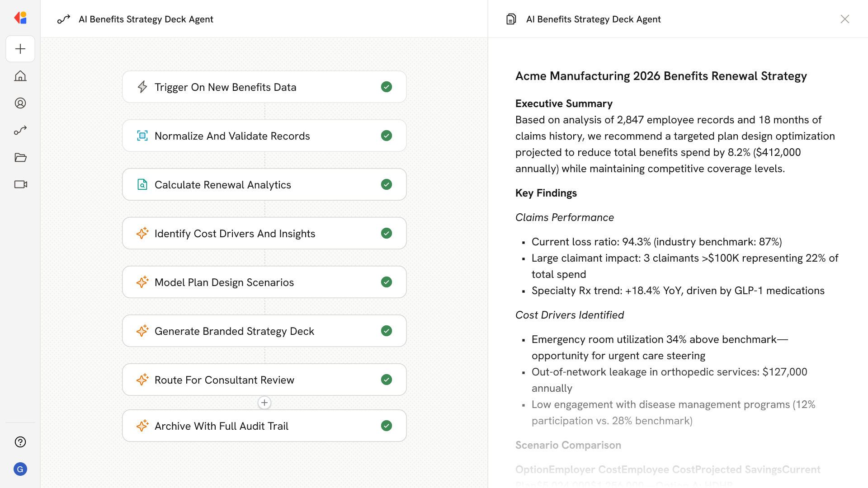Click green checkmark on Trigger On New Benefits Data

click(387, 87)
